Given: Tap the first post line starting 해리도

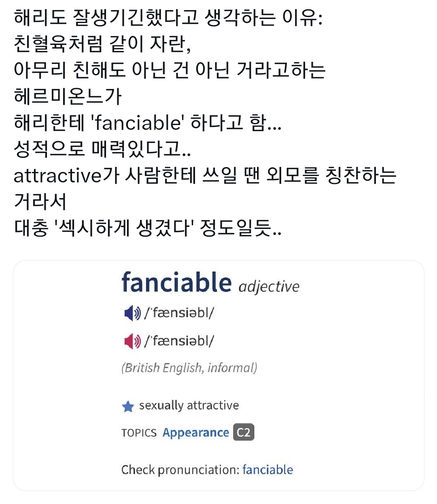Looking at the screenshot, I should click(x=168, y=17).
